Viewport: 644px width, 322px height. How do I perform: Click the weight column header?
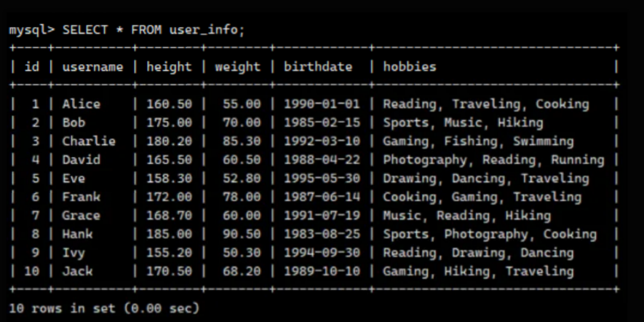pyautogui.click(x=237, y=67)
